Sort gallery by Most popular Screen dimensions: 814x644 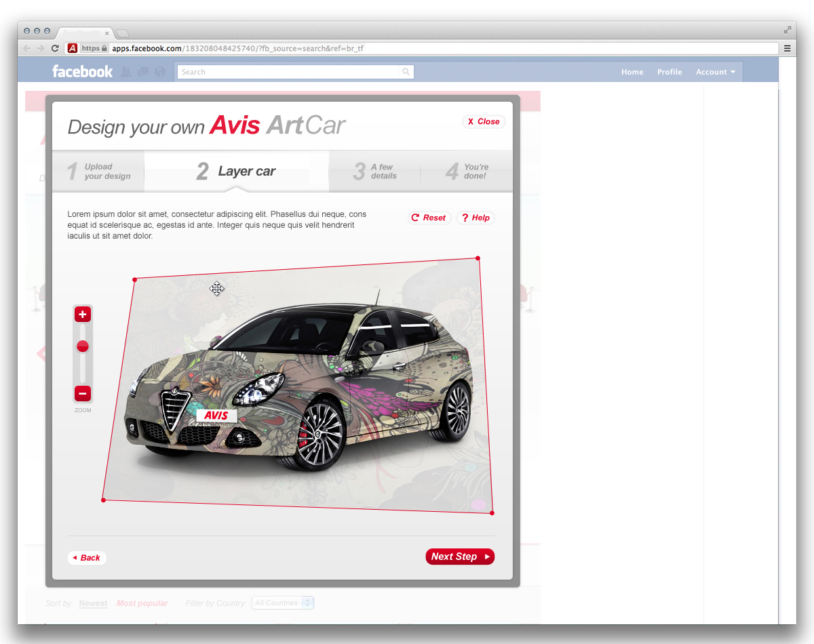[x=142, y=603]
